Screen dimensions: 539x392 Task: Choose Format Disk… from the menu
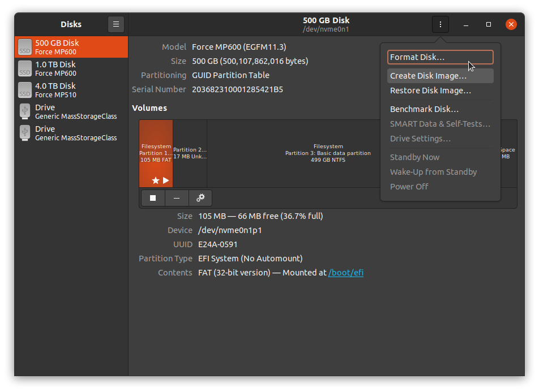tap(440, 57)
